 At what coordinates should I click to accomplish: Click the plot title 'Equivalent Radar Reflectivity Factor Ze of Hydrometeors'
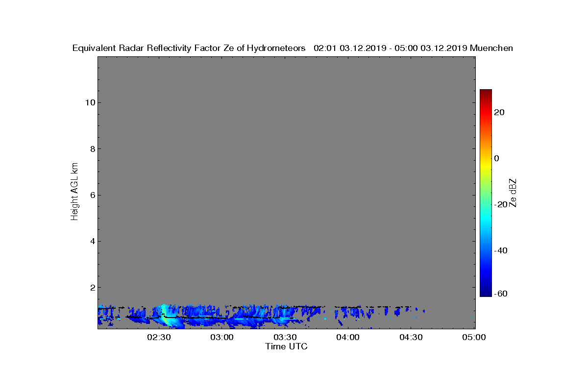tap(189, 48)
